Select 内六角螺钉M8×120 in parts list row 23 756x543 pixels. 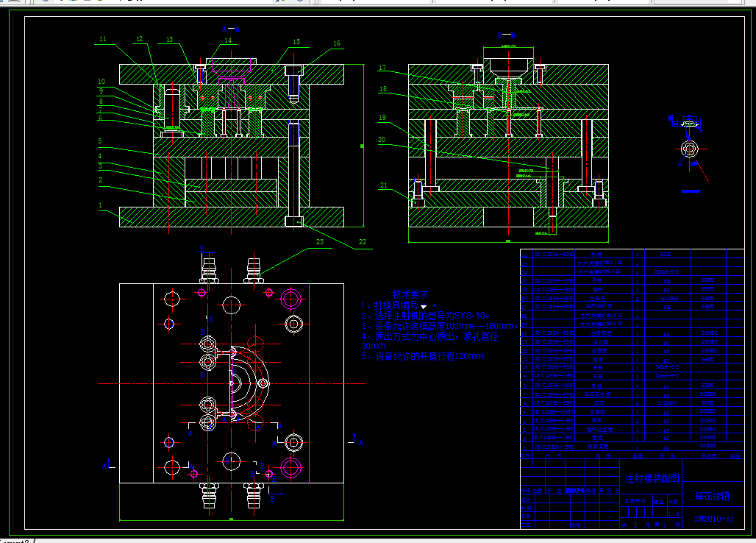pos(600,263)
